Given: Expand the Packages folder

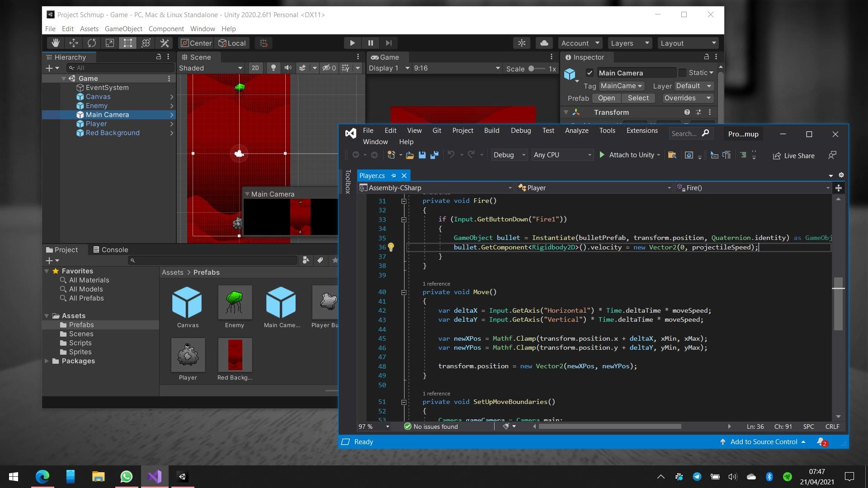Looking at the screenshot, I should coord(47,361).
